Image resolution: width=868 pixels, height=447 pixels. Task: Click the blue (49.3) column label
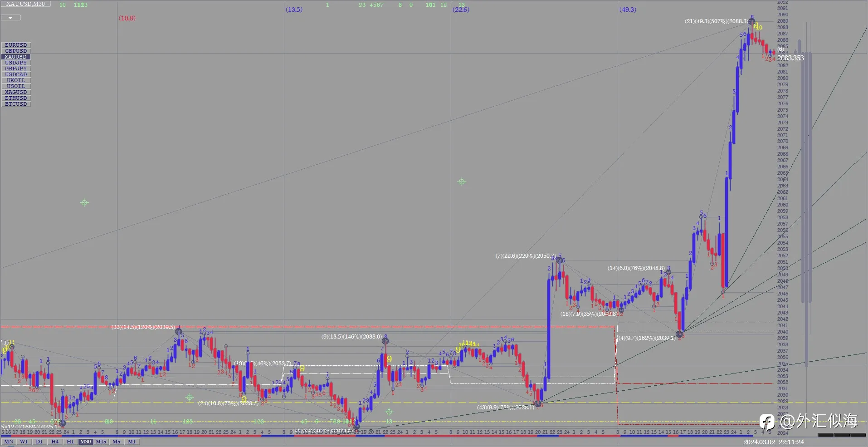coord(628,10)
